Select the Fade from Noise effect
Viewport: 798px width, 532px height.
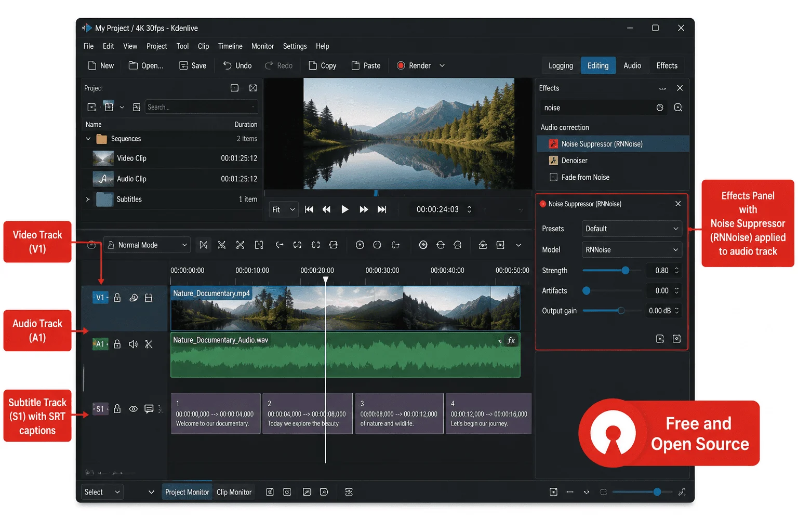point(613,177)
